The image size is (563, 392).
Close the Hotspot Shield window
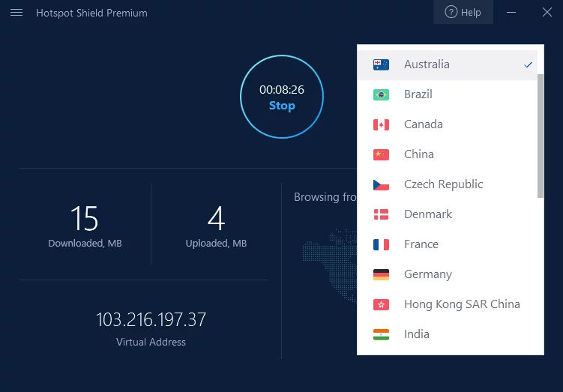(x=547, y=12)
